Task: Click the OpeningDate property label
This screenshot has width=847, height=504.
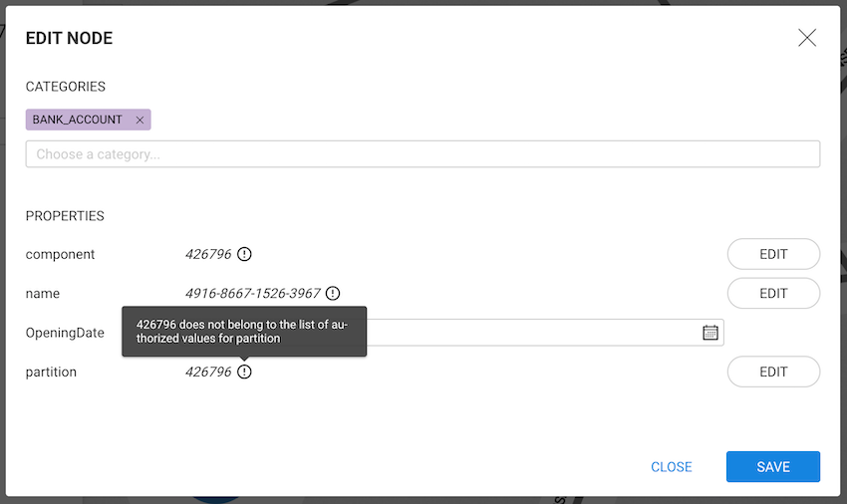Action: [65, 333]
